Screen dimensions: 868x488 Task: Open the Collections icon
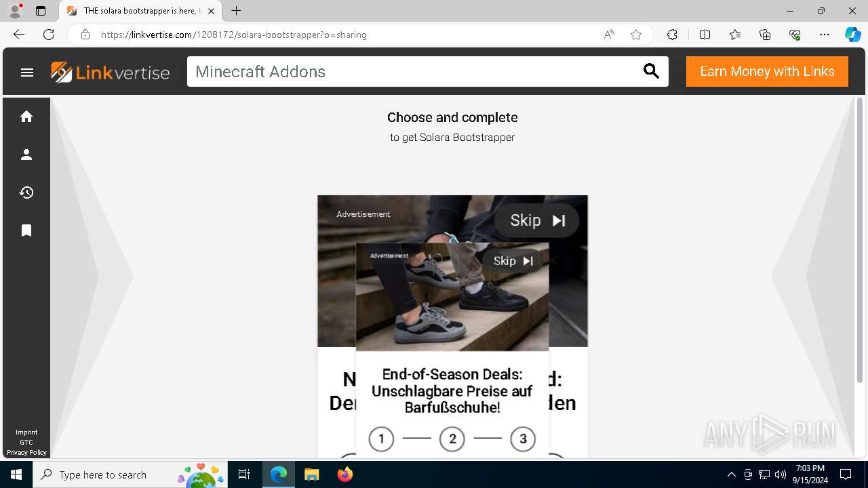(765, 35)
